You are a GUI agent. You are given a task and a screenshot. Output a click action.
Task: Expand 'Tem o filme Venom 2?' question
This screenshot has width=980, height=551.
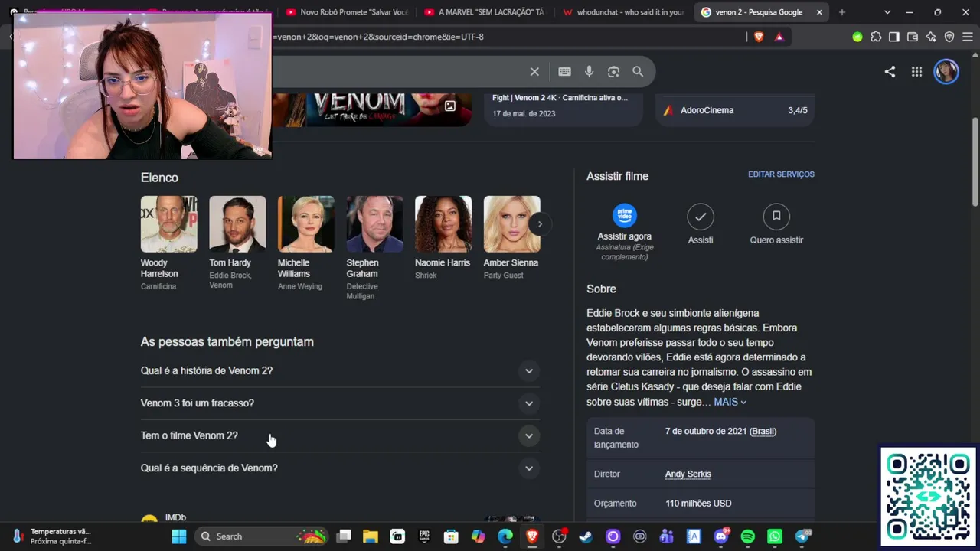click(x=340, y=435)
